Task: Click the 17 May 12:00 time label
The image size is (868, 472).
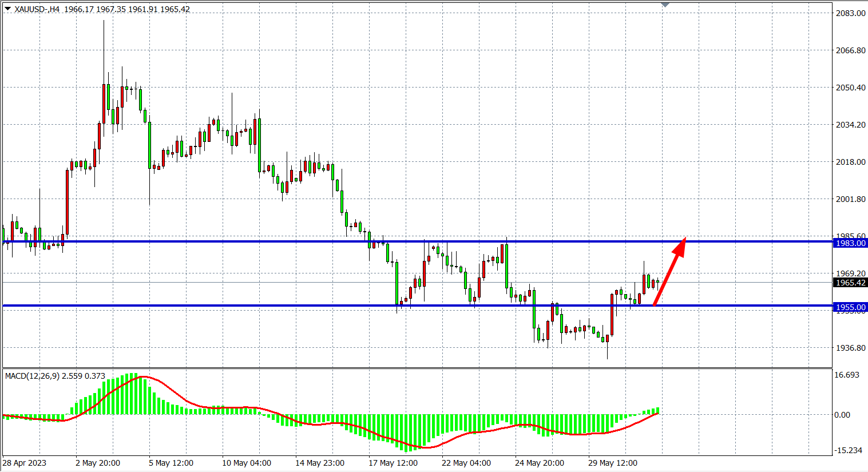Action: pyautogui.click(x=393, y=463)
